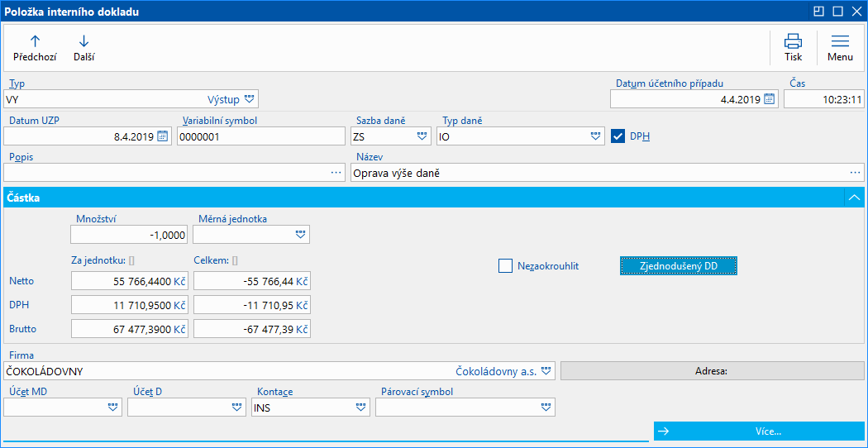Open the Více... panel

759,431
